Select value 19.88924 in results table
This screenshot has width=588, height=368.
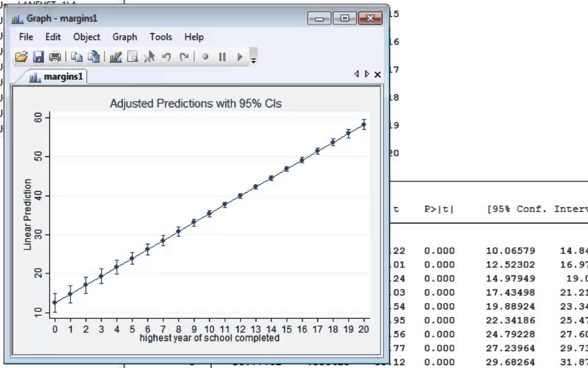510,307
